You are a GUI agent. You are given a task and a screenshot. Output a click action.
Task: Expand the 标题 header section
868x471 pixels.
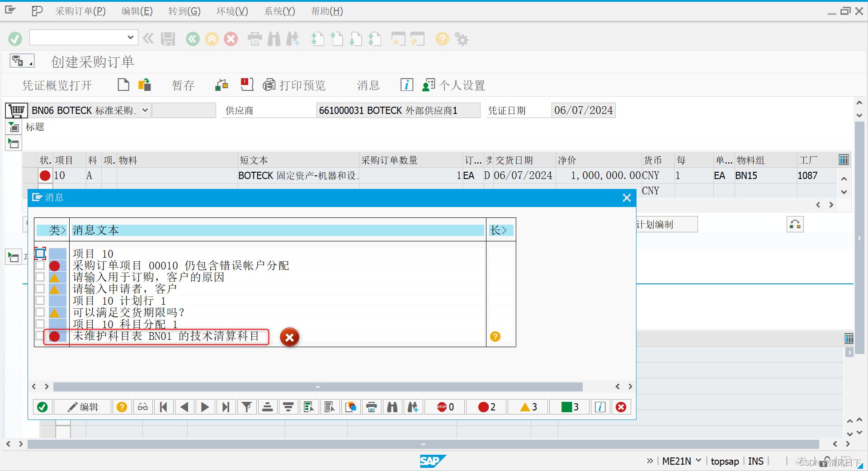point(14,127)
